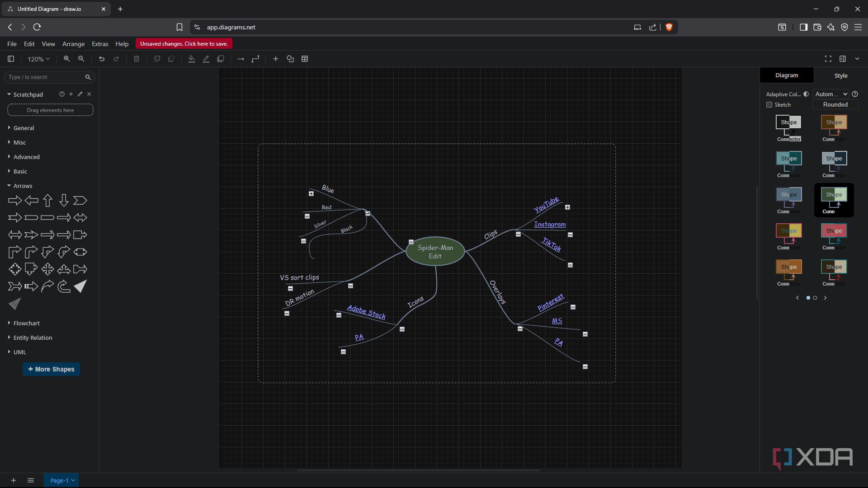
Task: Apply the red-pink style swatch
Action: [834, 237]
